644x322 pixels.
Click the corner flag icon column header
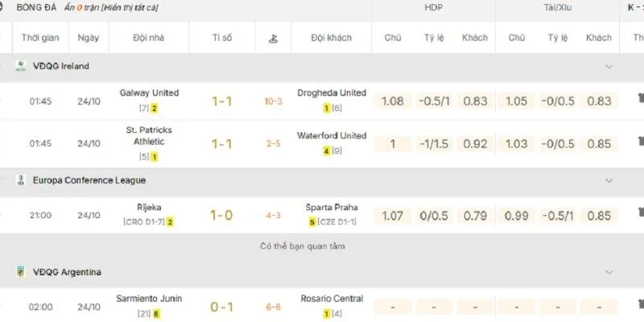tap(271, 38)
